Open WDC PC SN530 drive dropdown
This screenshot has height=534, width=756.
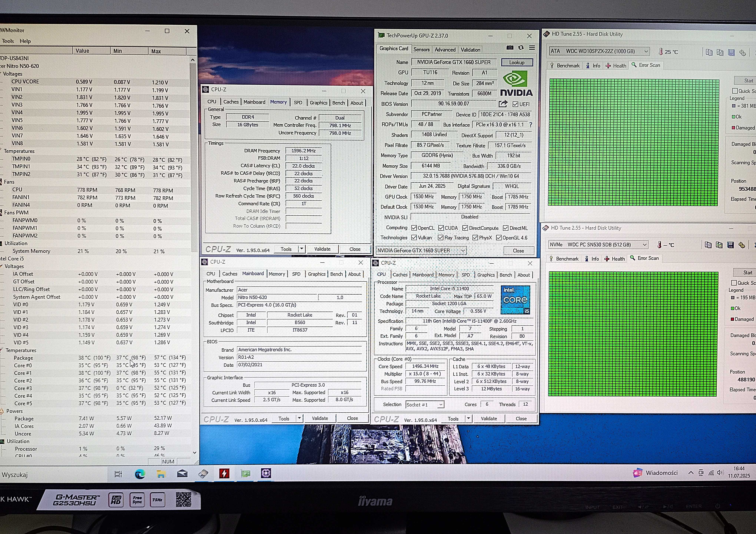(x=645, y=244)
